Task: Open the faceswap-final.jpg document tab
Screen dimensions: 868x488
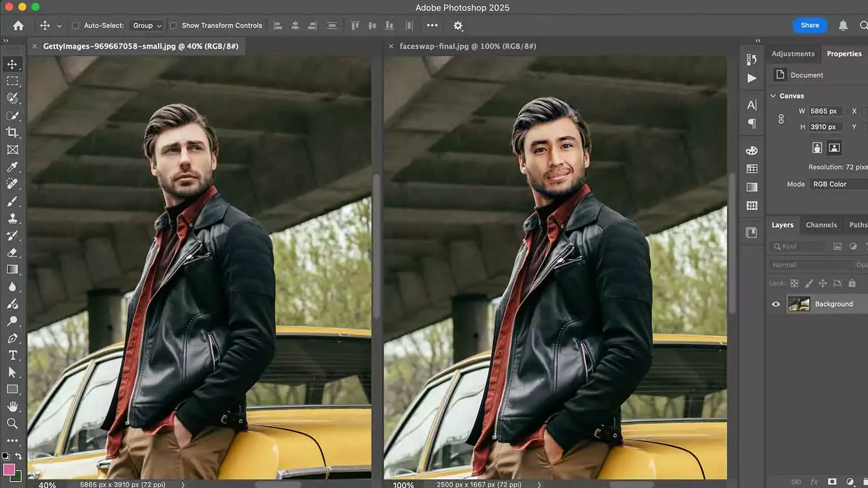Action: pyautogui.click(x=467, y=46)
